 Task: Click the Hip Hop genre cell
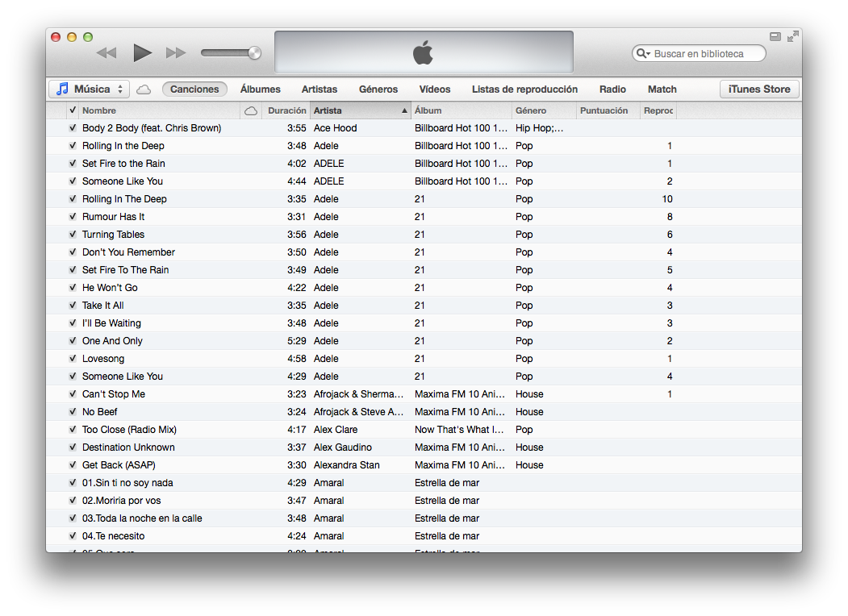[539, 128]
